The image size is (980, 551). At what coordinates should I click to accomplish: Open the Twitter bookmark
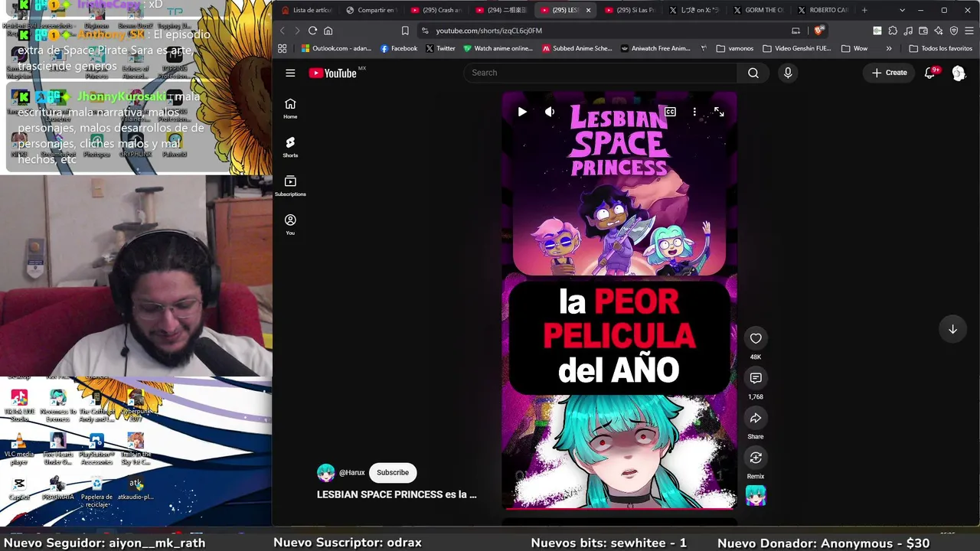[x=440, y=48]
